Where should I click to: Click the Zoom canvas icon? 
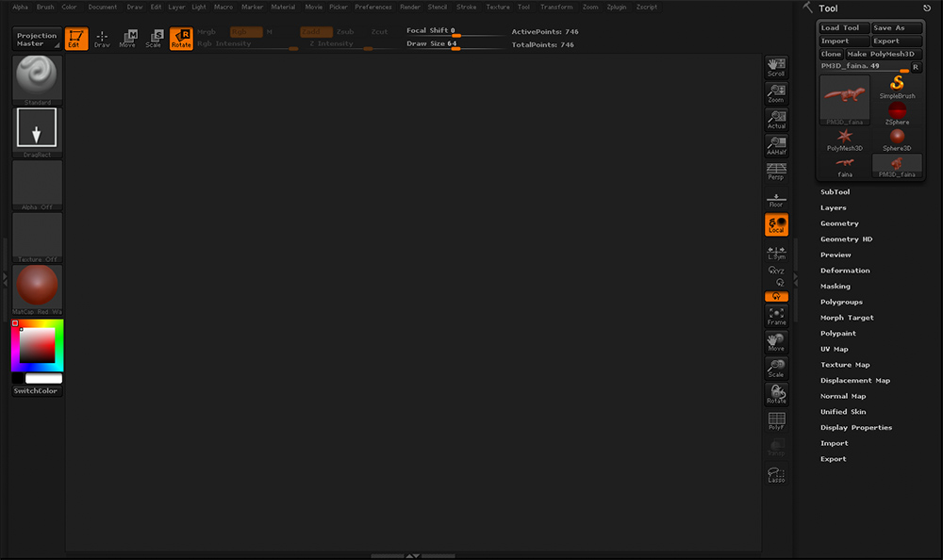(x=776, y=93)
